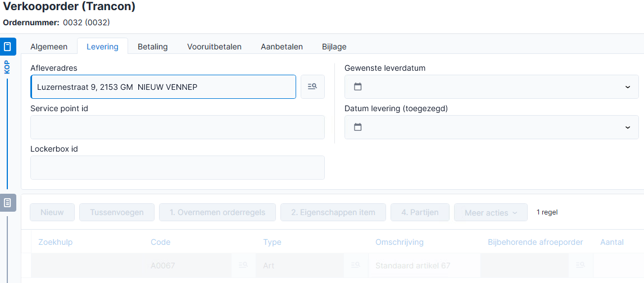Open lookup icon next to Code A0067
The image size is (644, 283).
243,266
